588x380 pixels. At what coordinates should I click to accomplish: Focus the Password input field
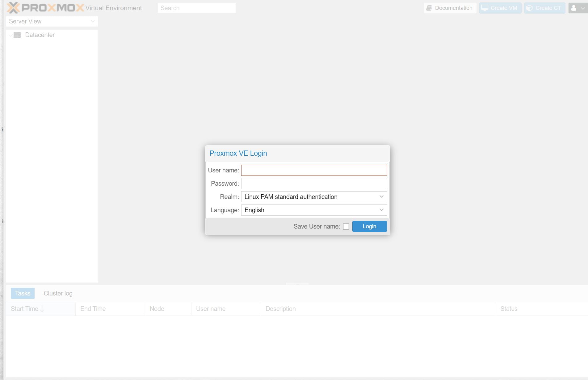click(x=314, y=184)
